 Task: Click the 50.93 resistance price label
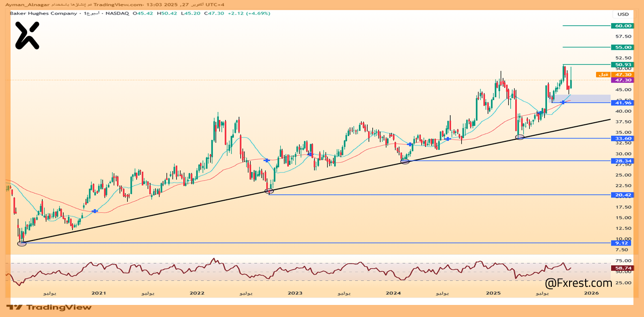[623, 65]
